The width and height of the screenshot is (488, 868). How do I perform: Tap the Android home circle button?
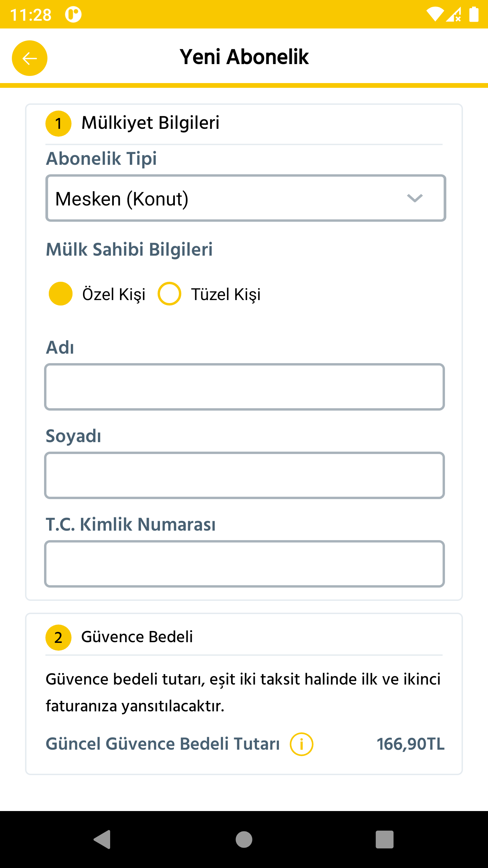coord(244,840)
